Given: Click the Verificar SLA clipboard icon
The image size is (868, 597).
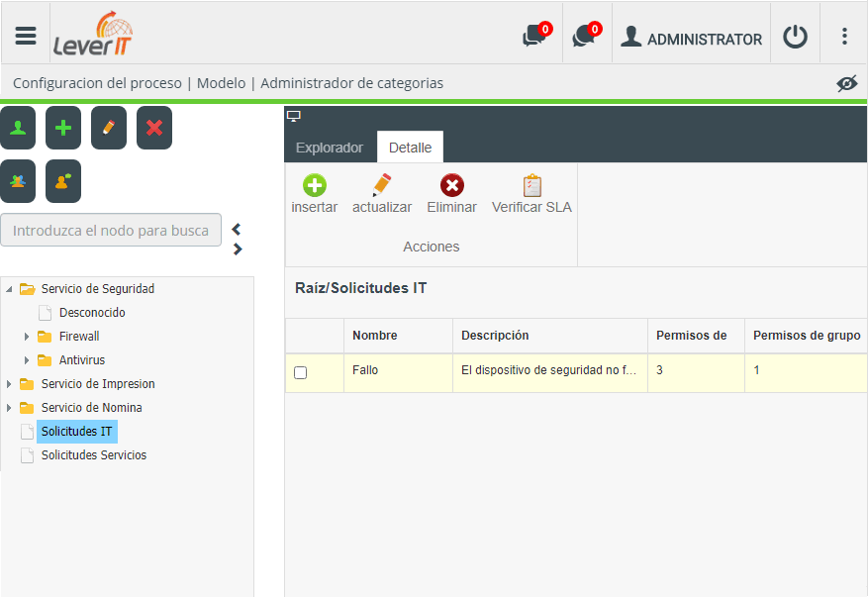Looking at the screenshot, I should coord(531,185).
